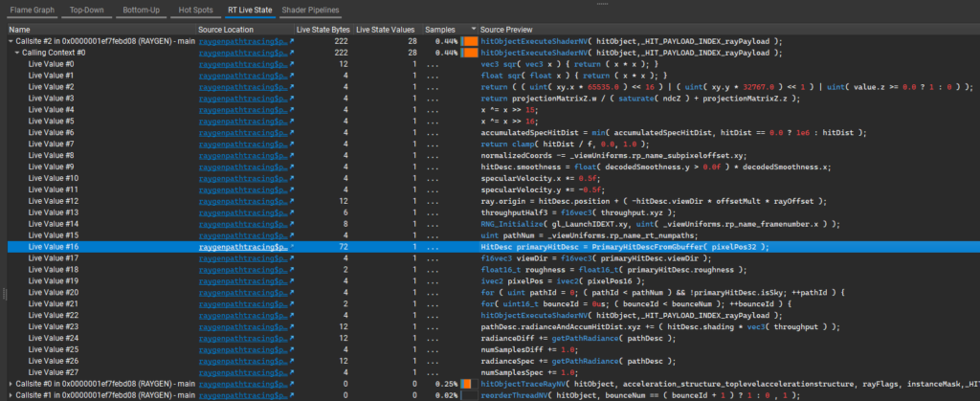Click the 0.02% samples value for Callsite #1
980x401 pixels.
(x=446, y=395)
